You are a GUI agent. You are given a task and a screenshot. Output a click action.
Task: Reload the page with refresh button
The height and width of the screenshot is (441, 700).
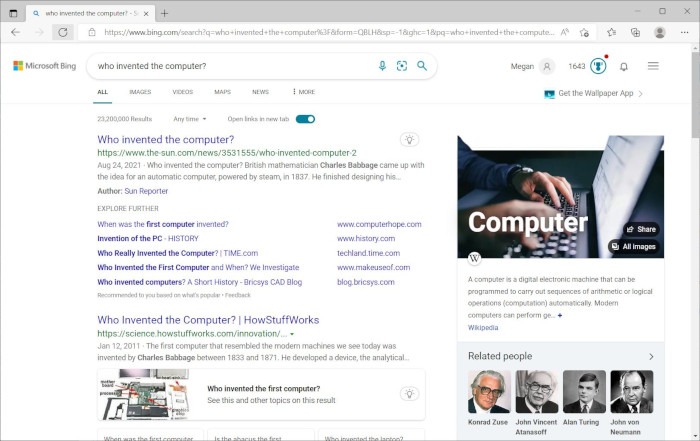tap(63, 32)
